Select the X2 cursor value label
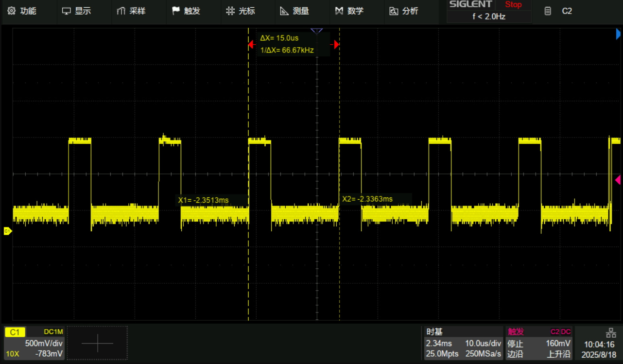This screenshot has height=364, width=623. point(367,199)
